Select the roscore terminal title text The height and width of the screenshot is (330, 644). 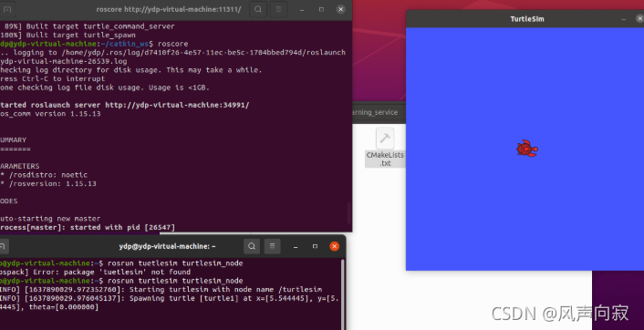169,9
